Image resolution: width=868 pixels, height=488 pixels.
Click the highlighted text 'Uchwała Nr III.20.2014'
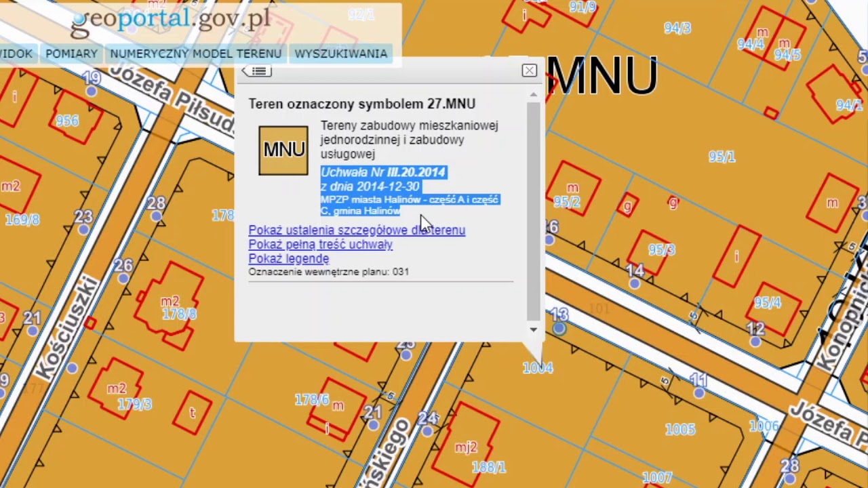coord(383,172)
